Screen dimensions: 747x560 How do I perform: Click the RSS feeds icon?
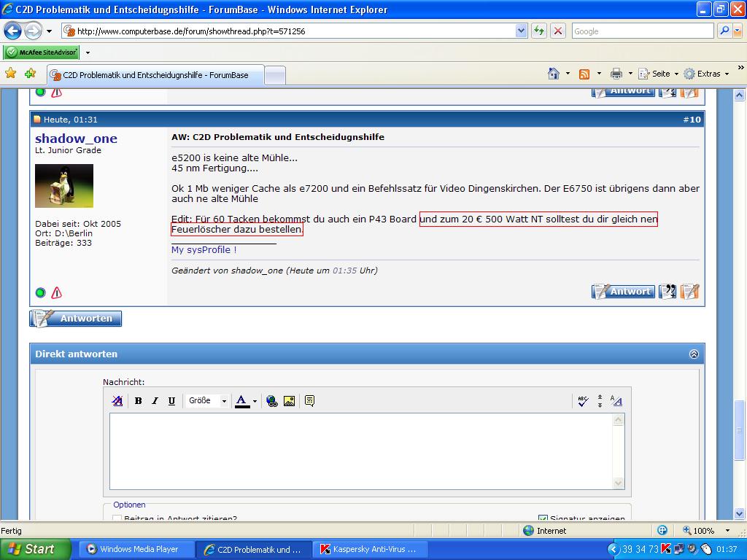[x=584, y=74]
